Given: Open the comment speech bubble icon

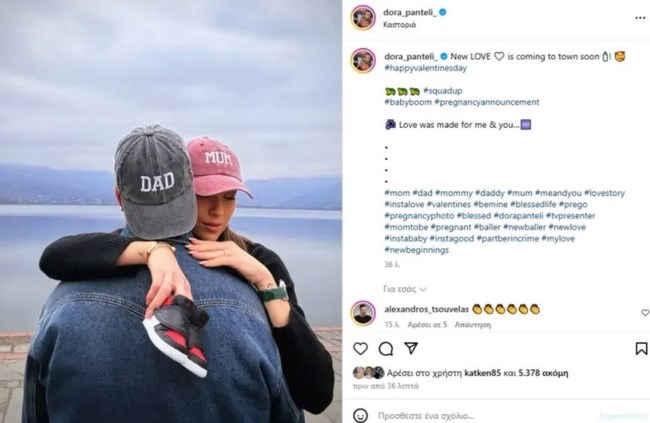Looking at the screenshot, I should (x=386, y=349).
